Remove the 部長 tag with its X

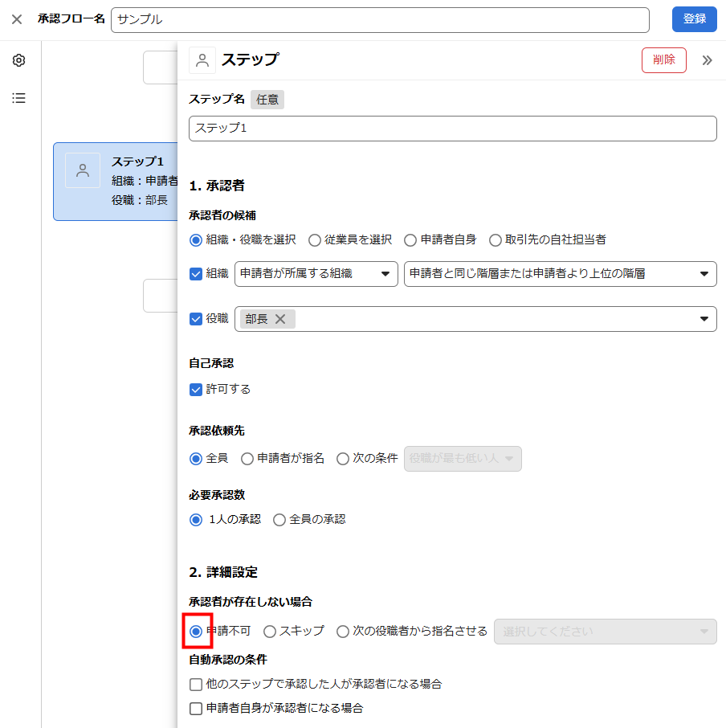pos(280,319)
